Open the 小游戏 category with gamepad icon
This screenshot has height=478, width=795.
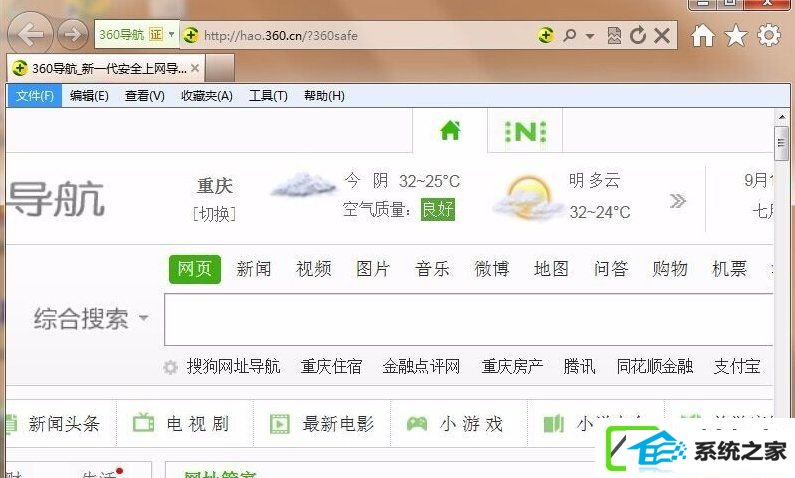455,423
